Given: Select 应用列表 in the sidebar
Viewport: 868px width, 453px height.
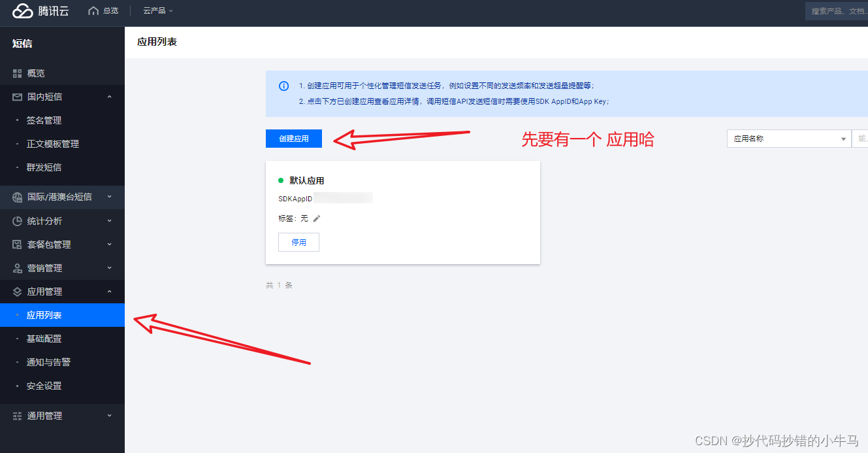Looking at the screenshot, I should coord(62,315).
